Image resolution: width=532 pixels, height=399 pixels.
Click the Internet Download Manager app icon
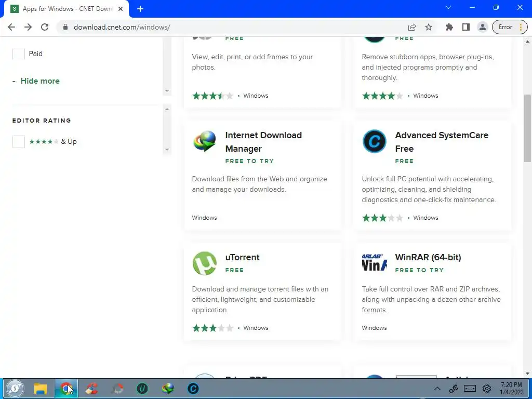(x=205, y=141)
